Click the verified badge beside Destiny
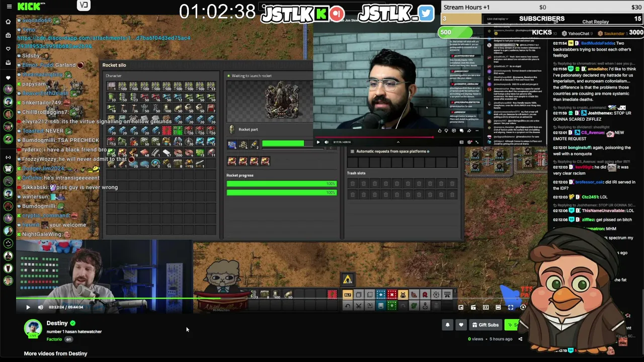The height and width of the screenshot is (362, 644). (73, 323)
